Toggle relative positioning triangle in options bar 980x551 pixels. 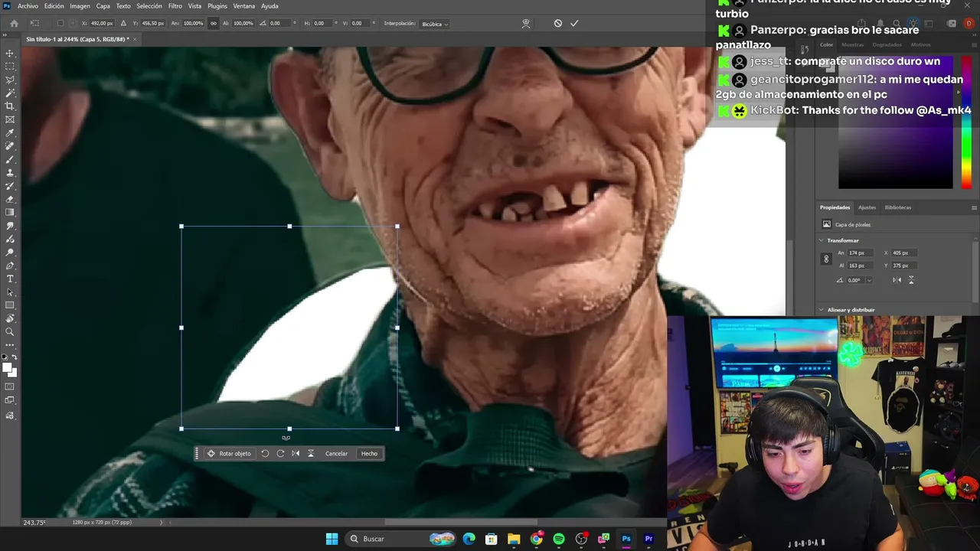pyautogui.click(x=123, y=24)
